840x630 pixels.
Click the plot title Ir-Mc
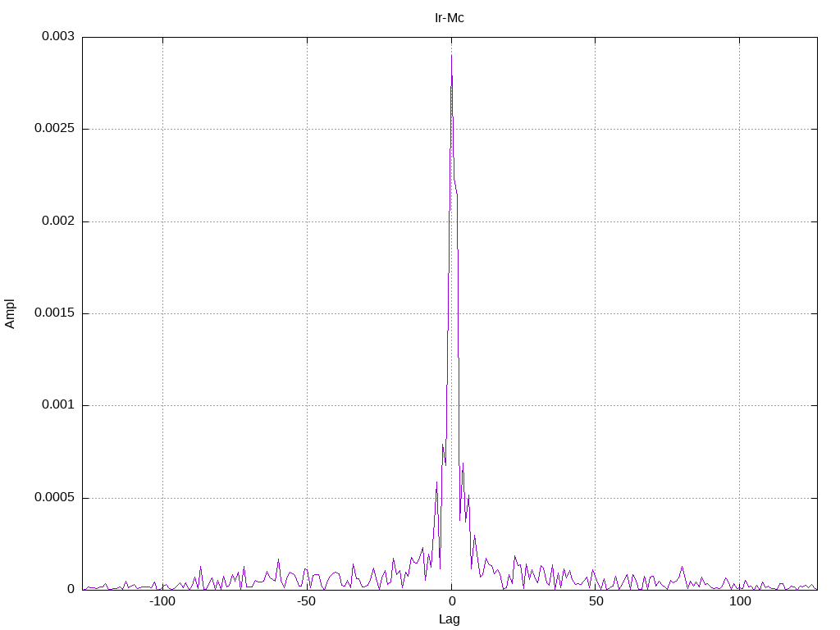pyautogui.click(x=449, y=18)
